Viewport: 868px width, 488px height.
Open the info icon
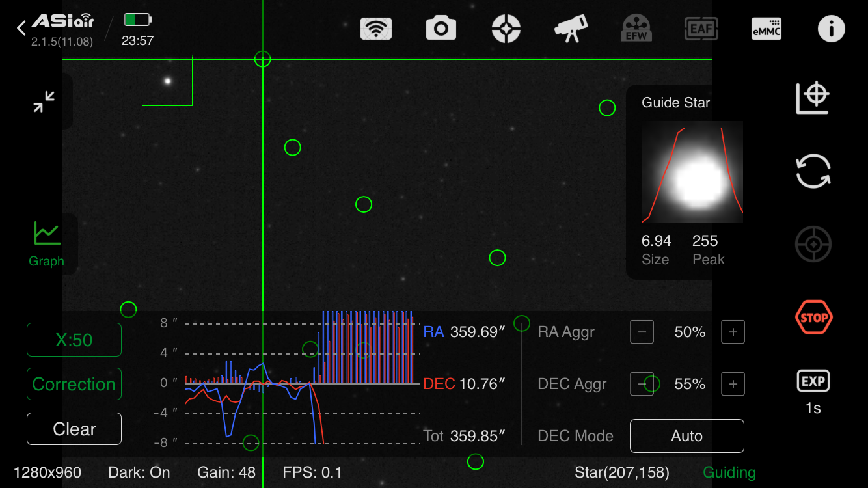pyautogui.click(x=831, y=29)
